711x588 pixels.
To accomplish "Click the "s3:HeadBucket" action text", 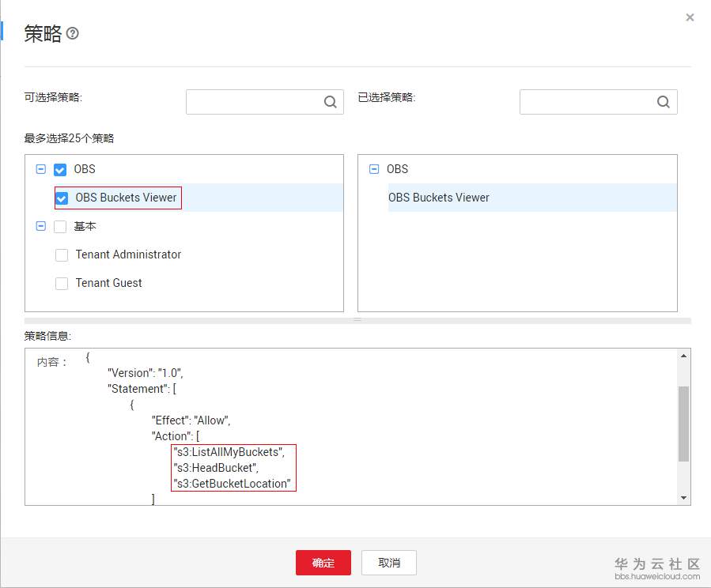I will 216,468.
